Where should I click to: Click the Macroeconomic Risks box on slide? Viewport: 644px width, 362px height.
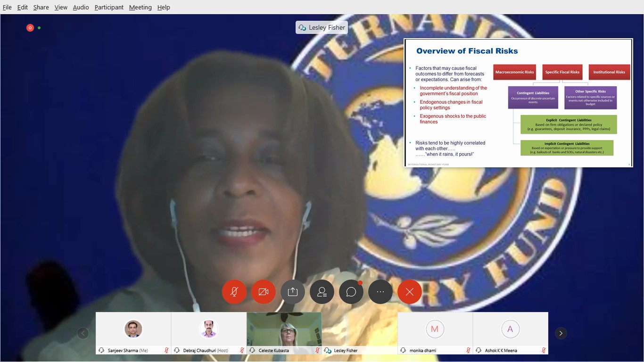pos(515,72)
